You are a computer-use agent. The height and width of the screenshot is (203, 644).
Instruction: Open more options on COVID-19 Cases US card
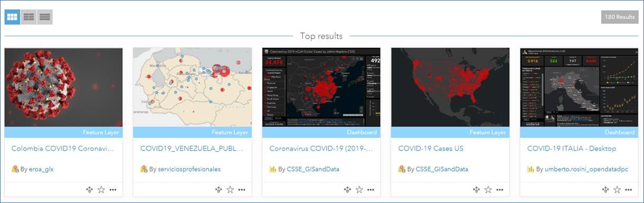click(x=500, y=190)
